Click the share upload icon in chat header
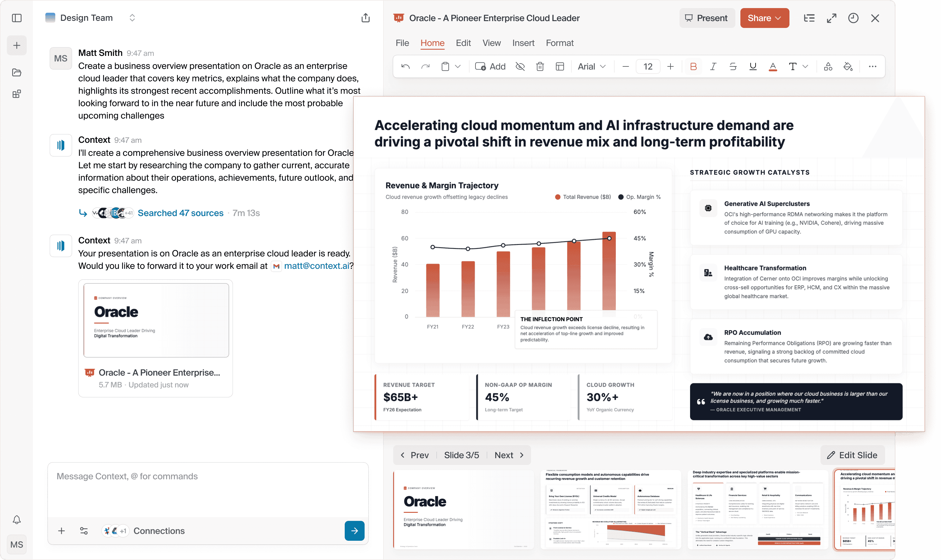This screenshot has height=560, width=941. point(365,18)
